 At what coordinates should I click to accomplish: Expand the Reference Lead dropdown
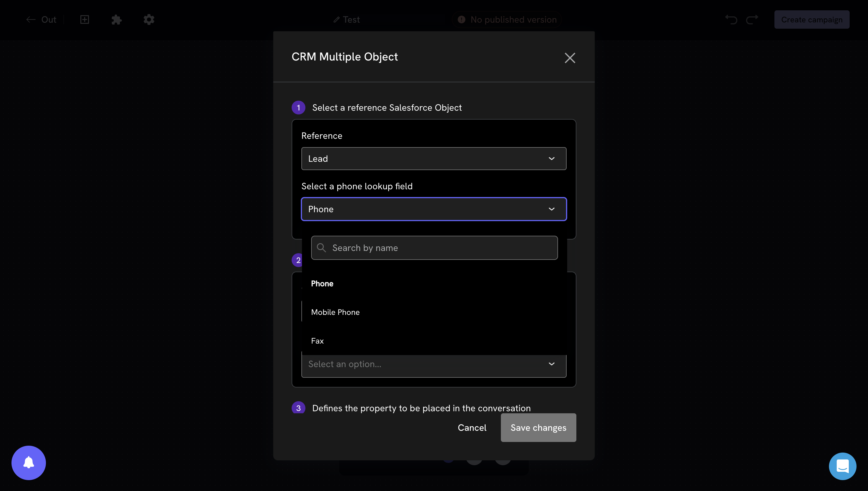point(434,159)
